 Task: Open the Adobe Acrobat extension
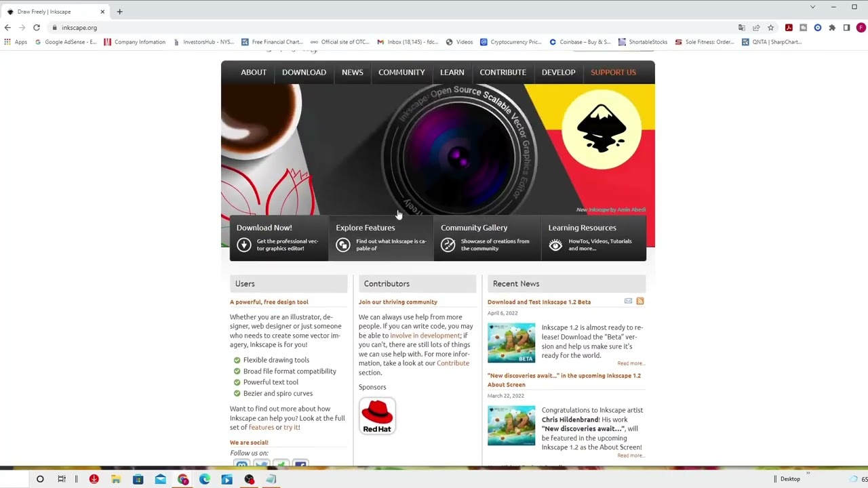click(789, 28)
